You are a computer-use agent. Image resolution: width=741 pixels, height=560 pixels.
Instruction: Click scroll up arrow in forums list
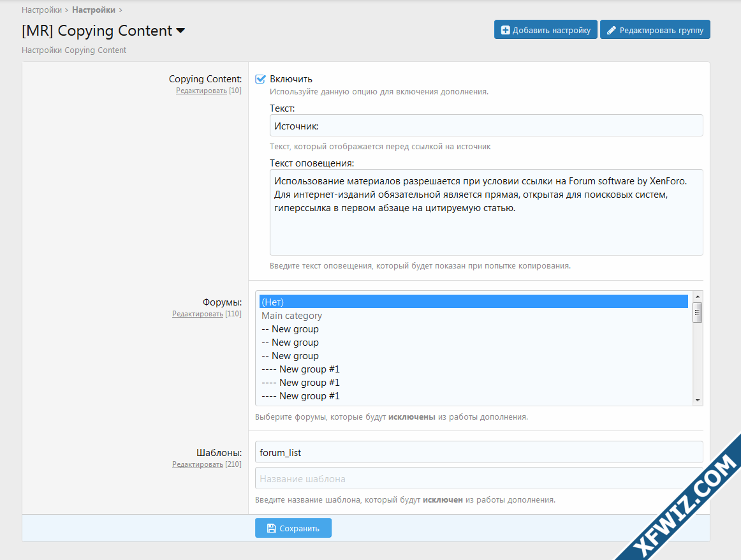point(698,297)
